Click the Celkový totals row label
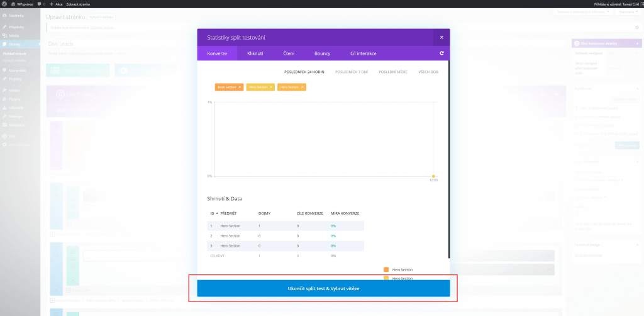Screen dimensions: 644x316 pos(217,256)
